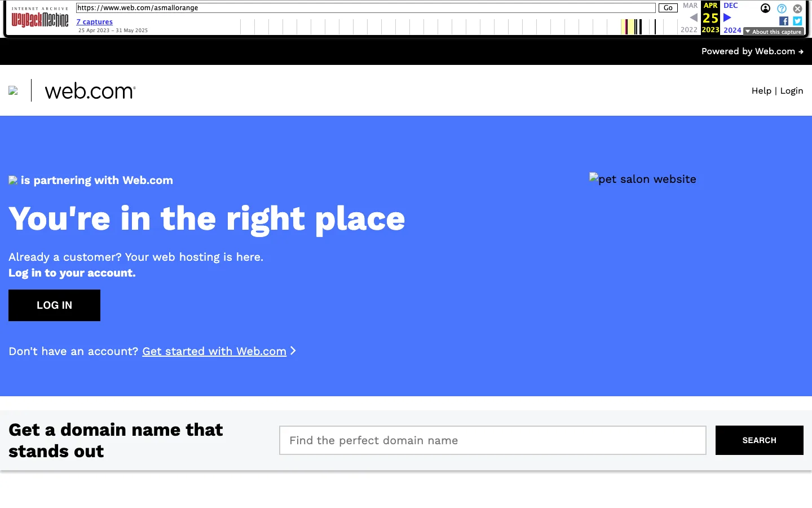Click the Wayback user account icon
This screenshot has width=812, height=508.
765,8
